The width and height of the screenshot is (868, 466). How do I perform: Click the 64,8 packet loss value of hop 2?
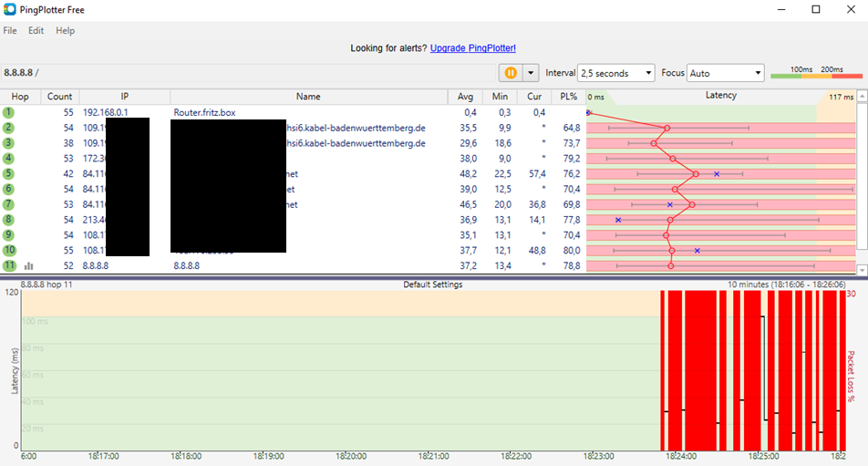572,128
